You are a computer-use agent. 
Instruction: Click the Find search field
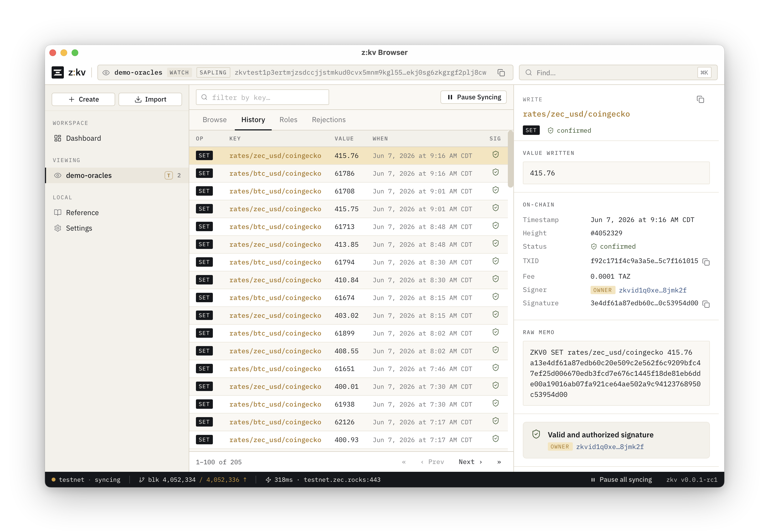click(618, 73)
